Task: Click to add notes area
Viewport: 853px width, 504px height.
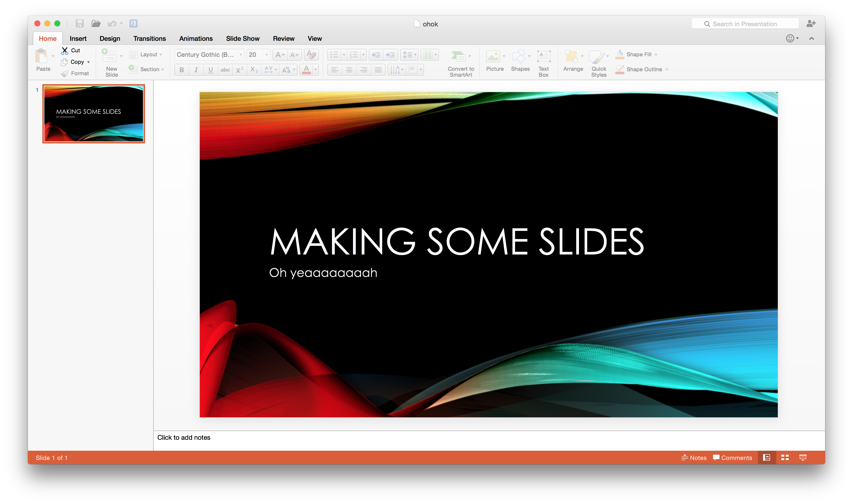Action: click(489, 440)
